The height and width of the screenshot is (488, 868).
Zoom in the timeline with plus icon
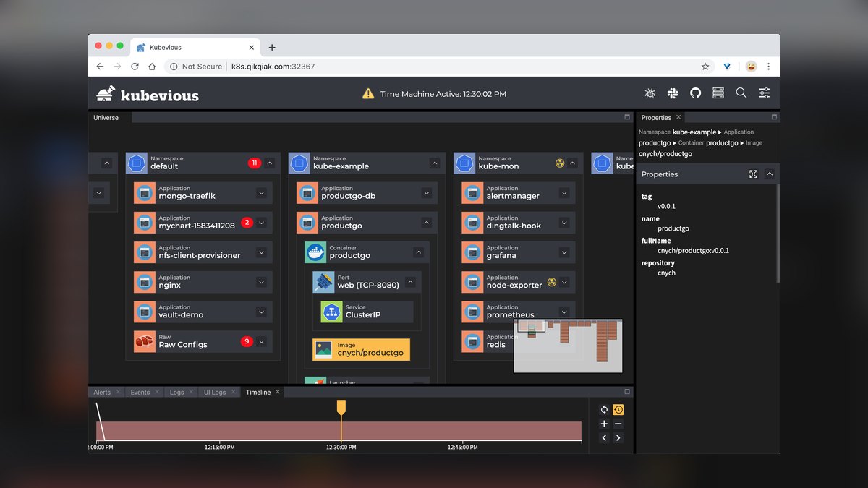605,424
